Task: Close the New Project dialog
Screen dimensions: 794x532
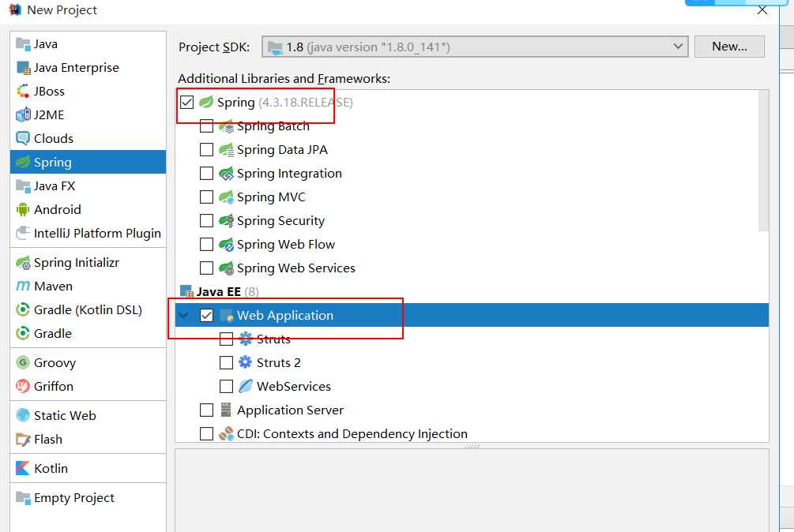Action: [x=762, y=10]
